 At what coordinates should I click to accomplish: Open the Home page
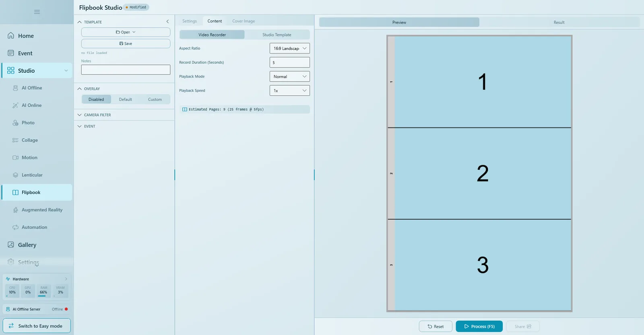(x=37, y=36)
